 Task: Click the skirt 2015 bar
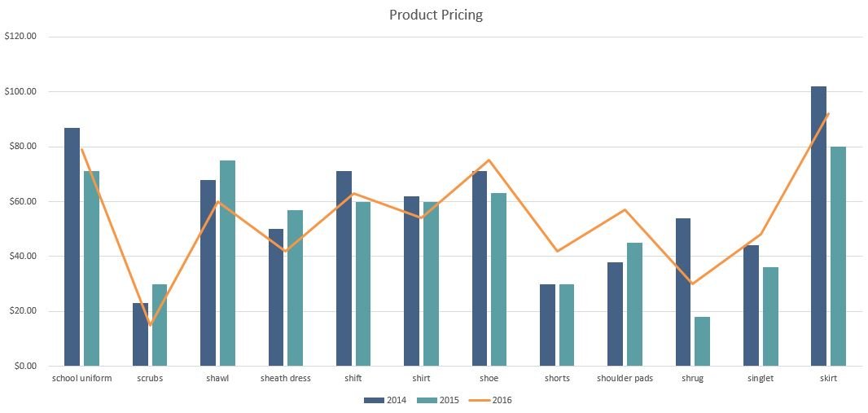click(x=838, y=256)
